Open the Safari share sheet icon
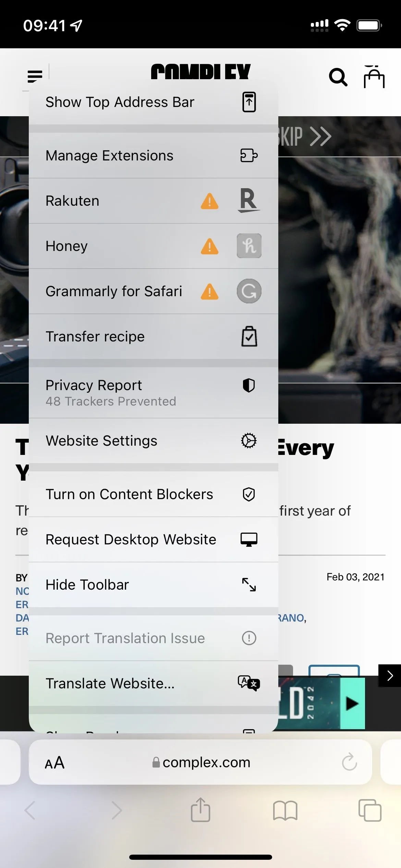The image size is (401, 868). pyautogui.click(x=200, y=810)
